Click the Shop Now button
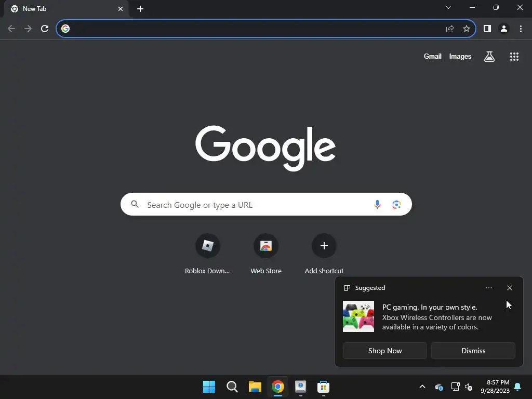This screenshot has width=532, height=399. click(385, 351)
